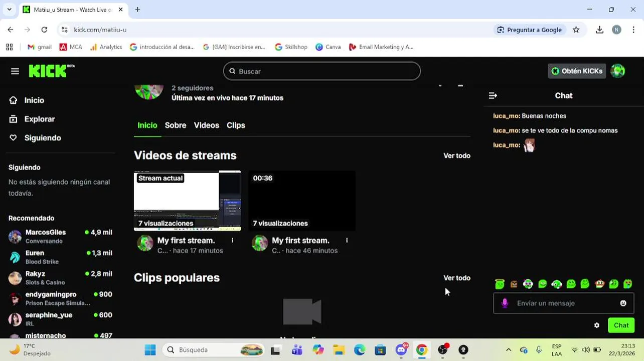This screenshot has height=361, width=644.
Task: Click the Enviar un mensaje input field
Action: [563, 303]
